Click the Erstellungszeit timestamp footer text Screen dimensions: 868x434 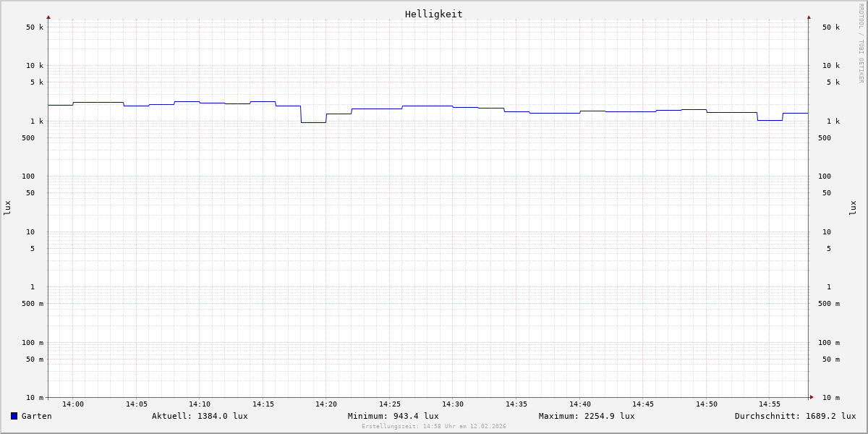tap(434, 426)
